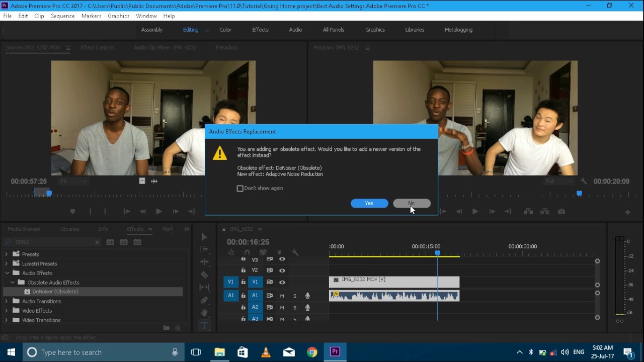The height and width of the screenshot is (362, 644).
Task: Select the Razor tool
Action: point(204,275)
